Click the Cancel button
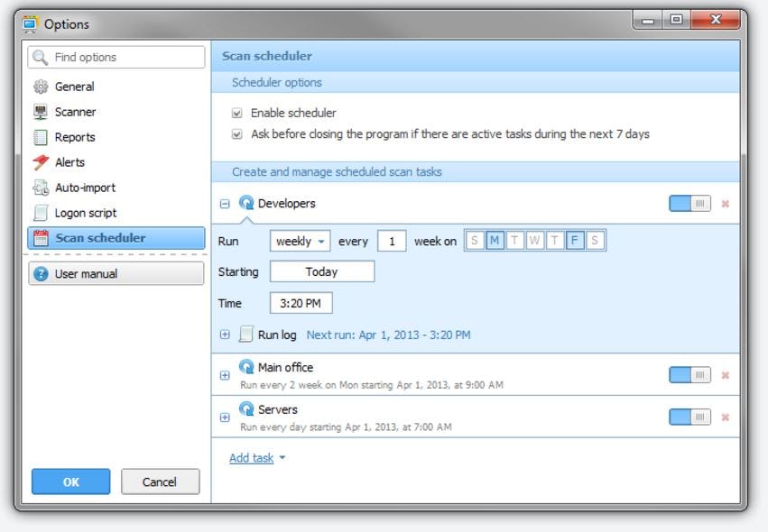 [x=160, y=482]
